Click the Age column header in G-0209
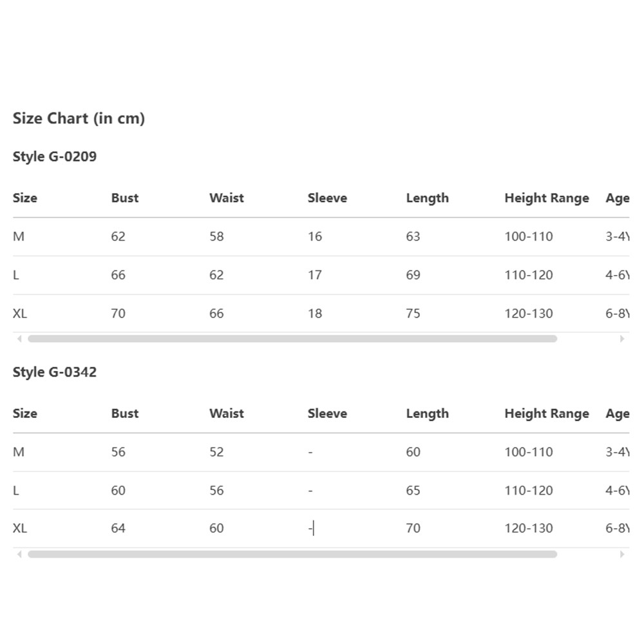The width and height of the screenshot is (644, 644). click(618, 198)
